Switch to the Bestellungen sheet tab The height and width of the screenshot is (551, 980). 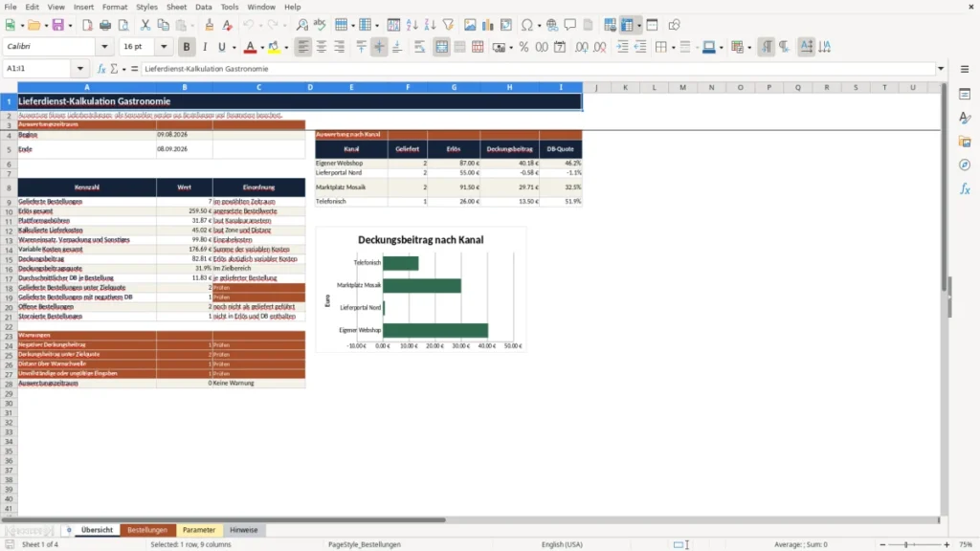pyautogui.click(x=147, y=530)
